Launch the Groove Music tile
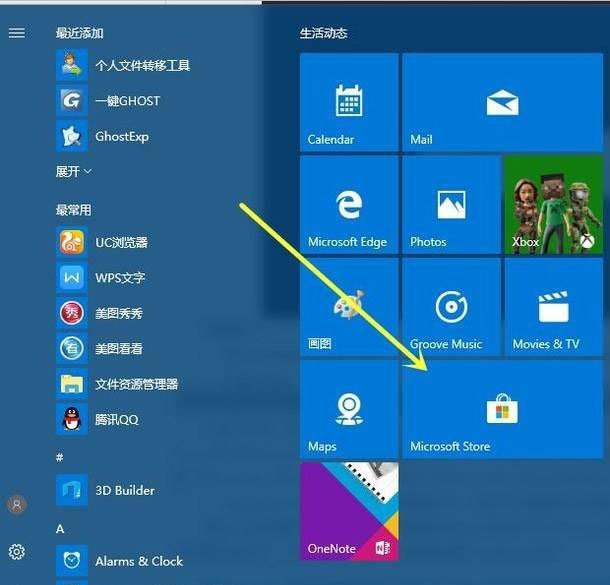610x585 pixels. coord(452,307)
